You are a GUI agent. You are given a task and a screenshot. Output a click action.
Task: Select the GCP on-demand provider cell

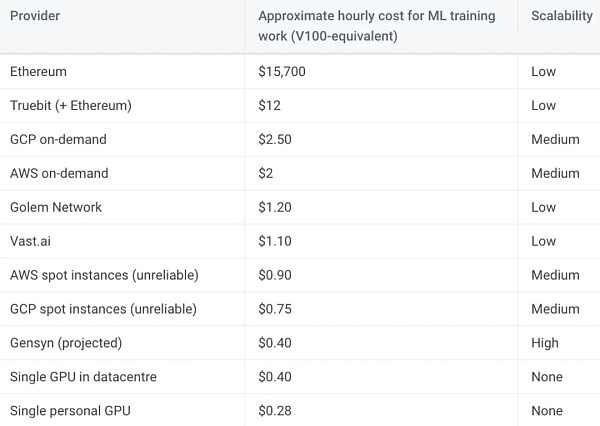coord(58,139)
